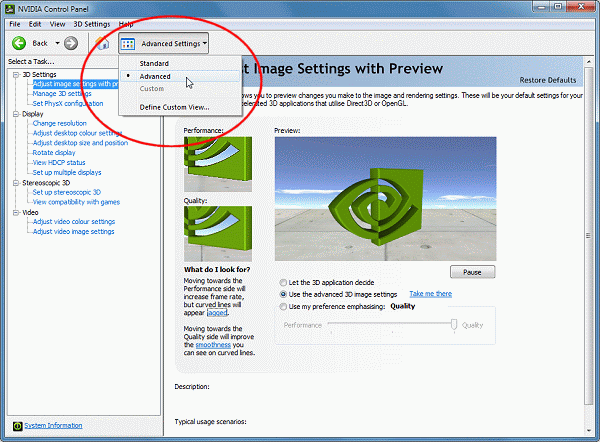600x442 pixels.
Task: Select 'Use the advanced 3D image settings'
Action: click(x=283, y=294)
